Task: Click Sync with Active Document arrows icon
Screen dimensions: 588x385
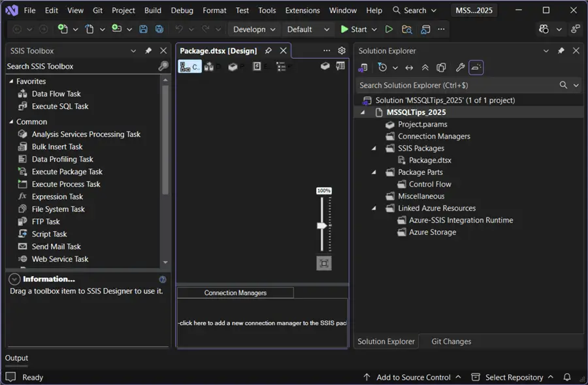Action: point(409,67)
